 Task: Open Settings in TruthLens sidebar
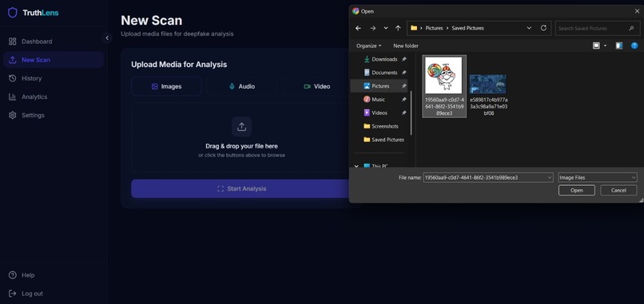pyautogui.click(x=54, y=115)
